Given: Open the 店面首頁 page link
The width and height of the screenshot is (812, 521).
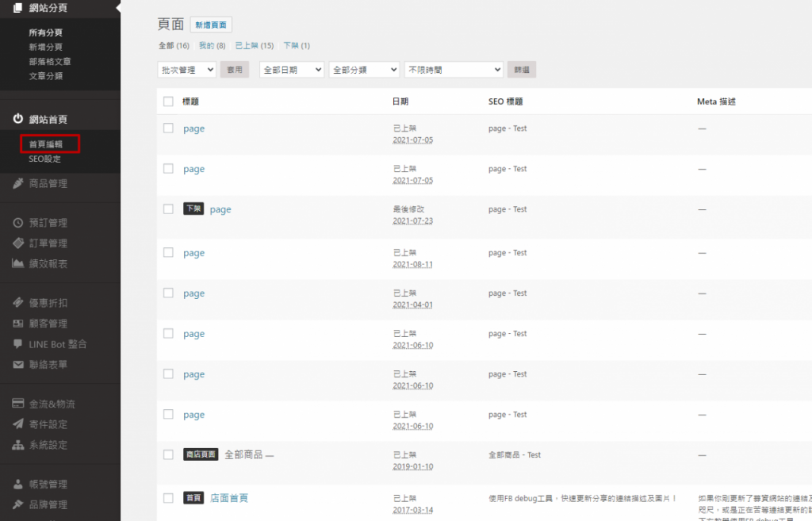Looking at the screenshot, I should [229, 498].
